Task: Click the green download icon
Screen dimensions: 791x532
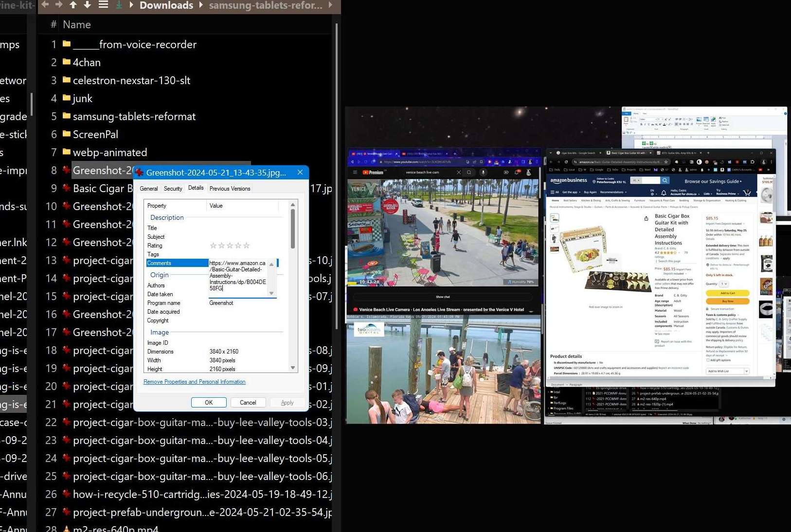Action: pos(119,5)
